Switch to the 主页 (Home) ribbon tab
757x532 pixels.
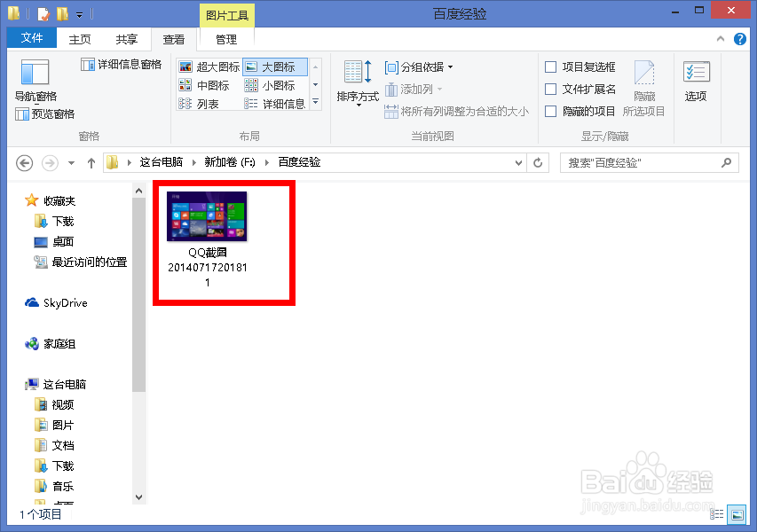coord(79,38)
